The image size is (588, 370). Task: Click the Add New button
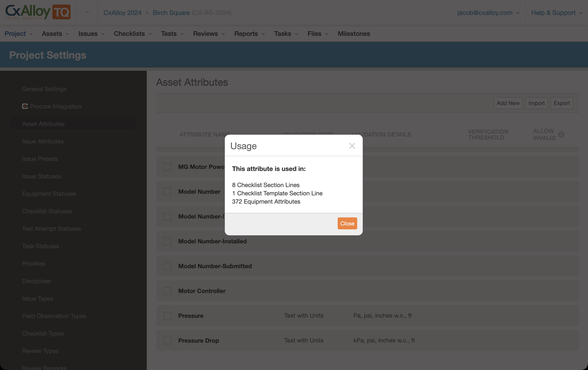[508, 103]
